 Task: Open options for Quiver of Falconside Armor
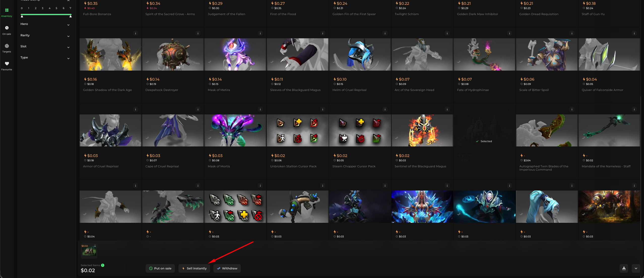[x=634, y=33]
